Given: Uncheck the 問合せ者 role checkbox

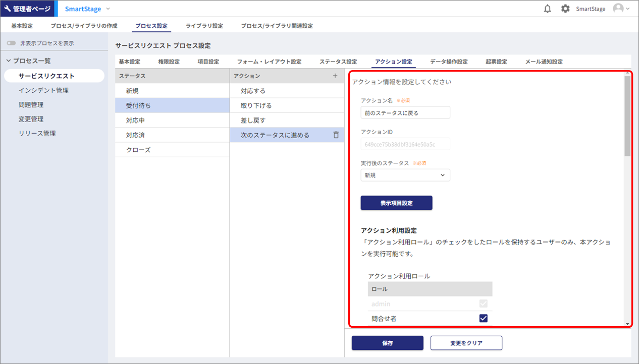Looking at the screenshot, I should (483, 318).
